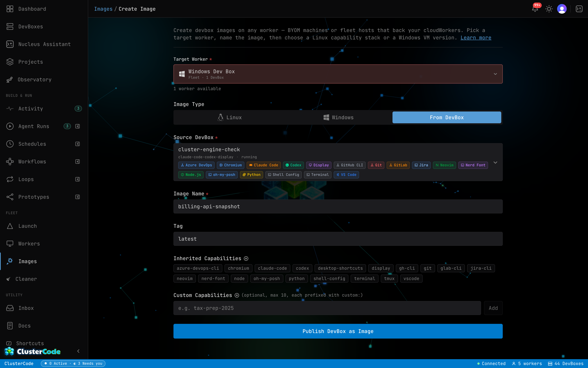588x368 pixels.
Task: Open the Dashboard sidebar item
Action: tap(44, 9)
